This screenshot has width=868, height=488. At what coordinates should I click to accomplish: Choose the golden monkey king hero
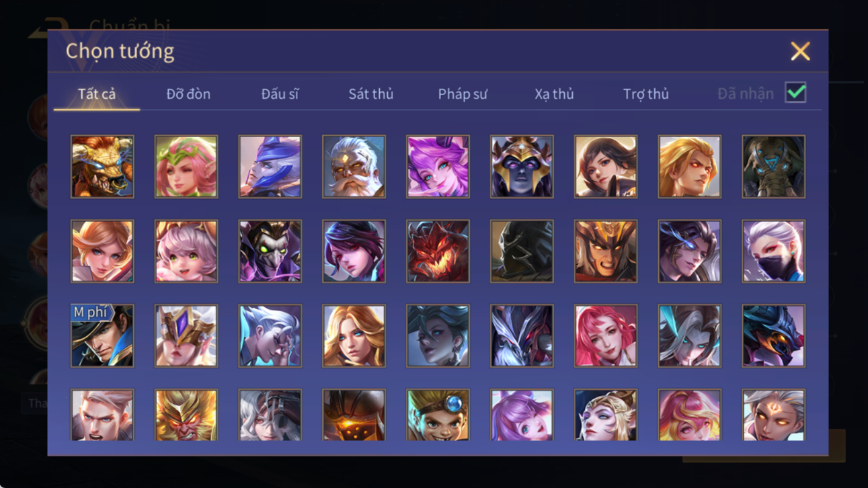pos(186,415)
